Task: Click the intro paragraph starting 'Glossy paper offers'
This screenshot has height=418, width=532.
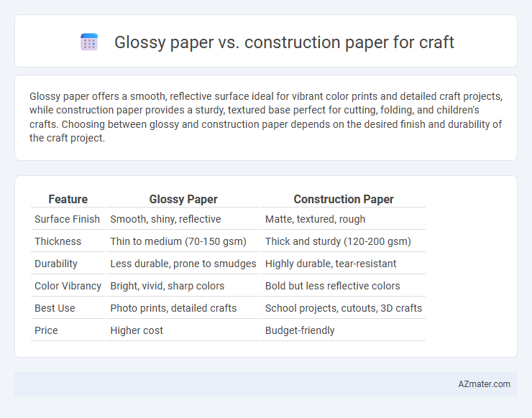Action: [x=266, y=117]
